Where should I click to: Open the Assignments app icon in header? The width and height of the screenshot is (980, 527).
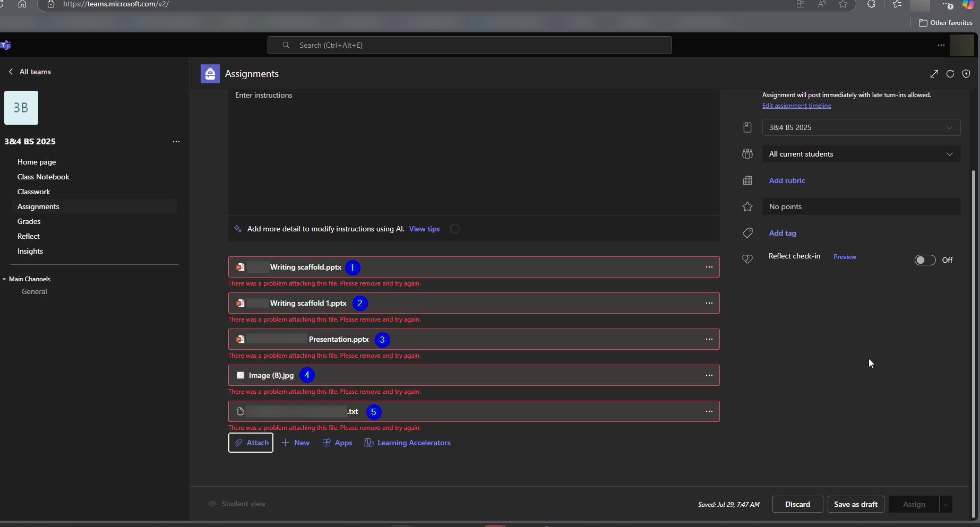[210, 74]
